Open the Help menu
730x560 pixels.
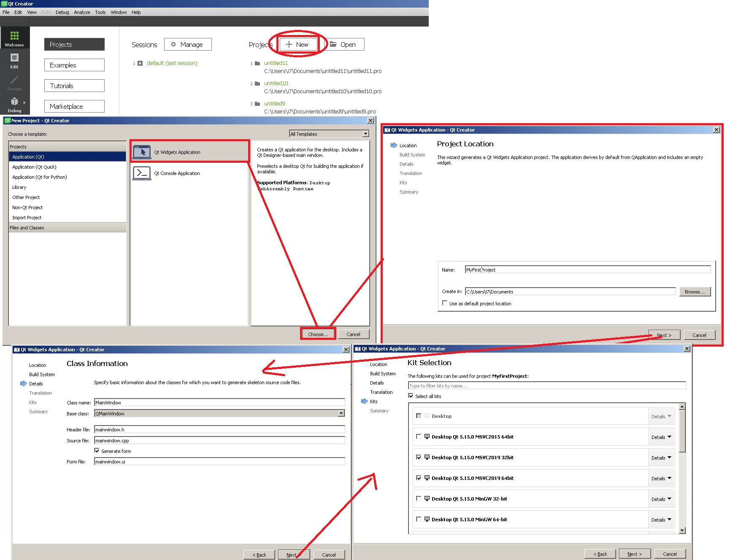click(136, 12)
